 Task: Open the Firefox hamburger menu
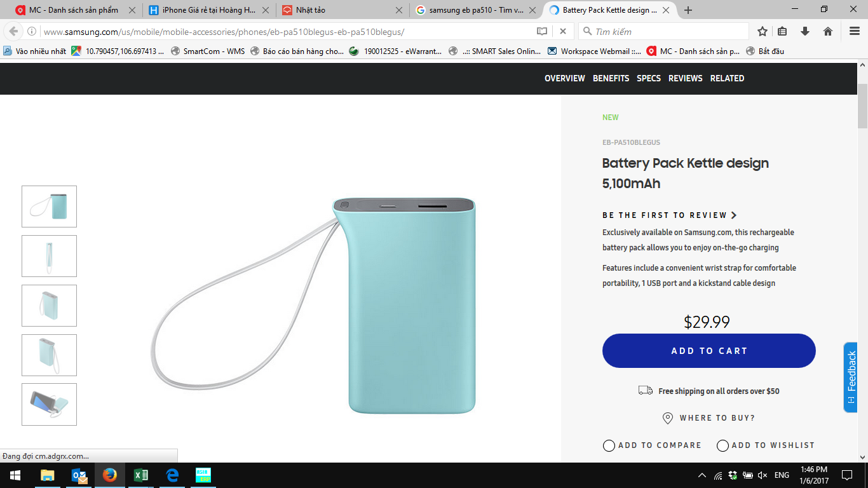[855, 31]
